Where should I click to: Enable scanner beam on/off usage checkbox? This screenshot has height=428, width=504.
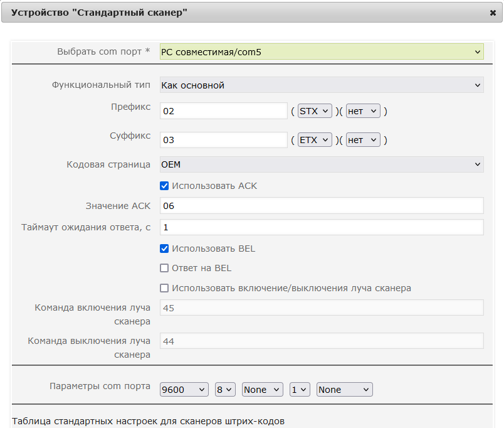tap(164, 288)
